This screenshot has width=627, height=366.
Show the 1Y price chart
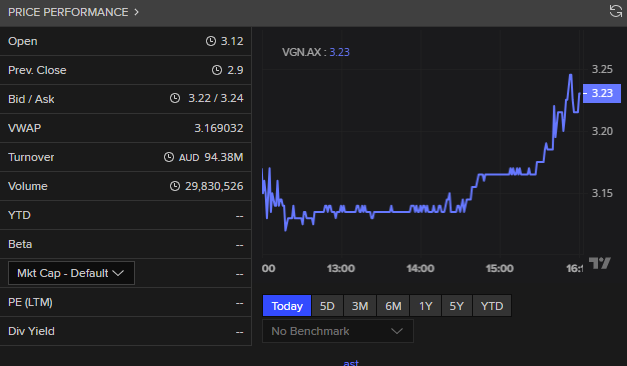click(425, 306)
